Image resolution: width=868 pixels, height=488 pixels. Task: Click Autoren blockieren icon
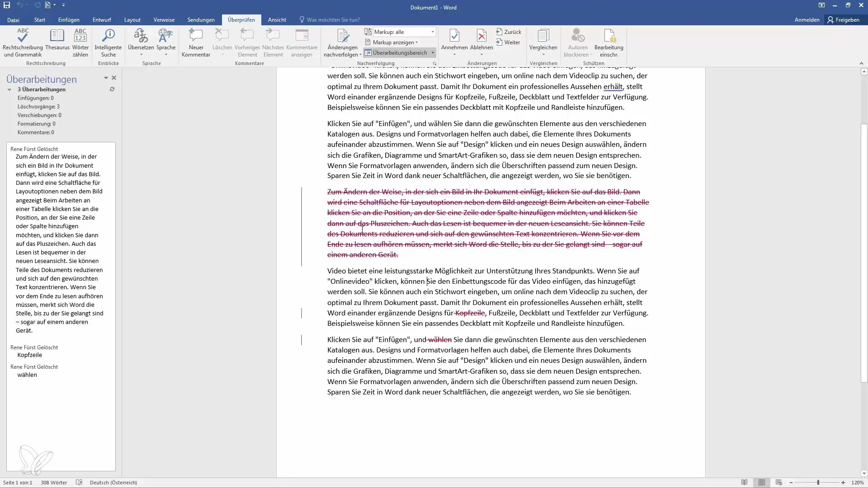pos(578,43)
